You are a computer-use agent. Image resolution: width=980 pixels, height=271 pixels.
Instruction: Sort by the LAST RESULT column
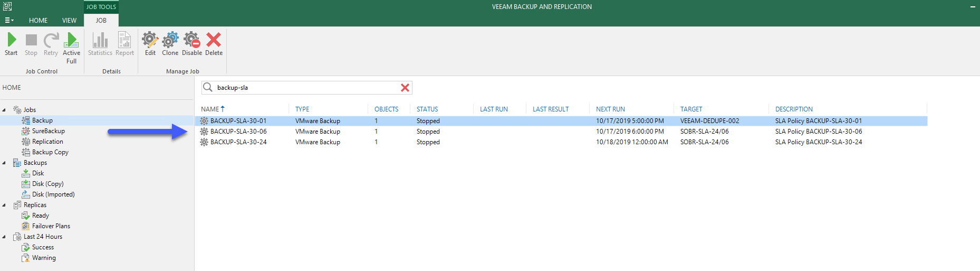pyautogui.click(x=551, y=109)
